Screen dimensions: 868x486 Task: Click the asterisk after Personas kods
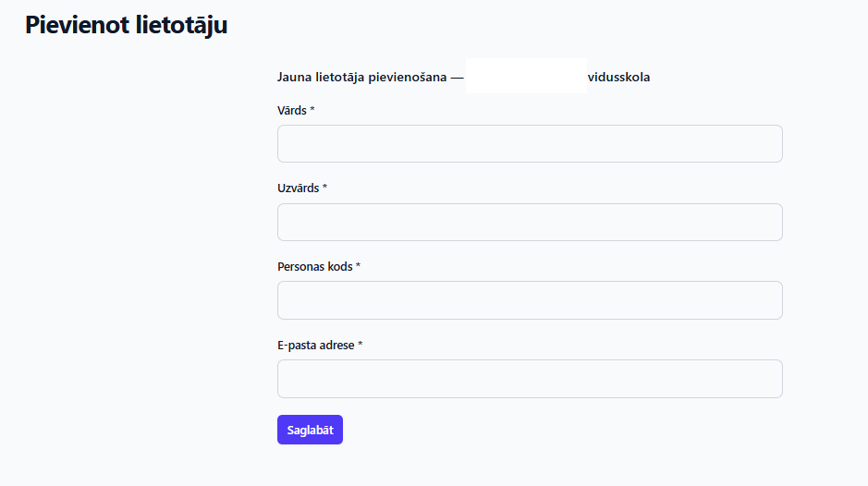click(x=358, y=266)
